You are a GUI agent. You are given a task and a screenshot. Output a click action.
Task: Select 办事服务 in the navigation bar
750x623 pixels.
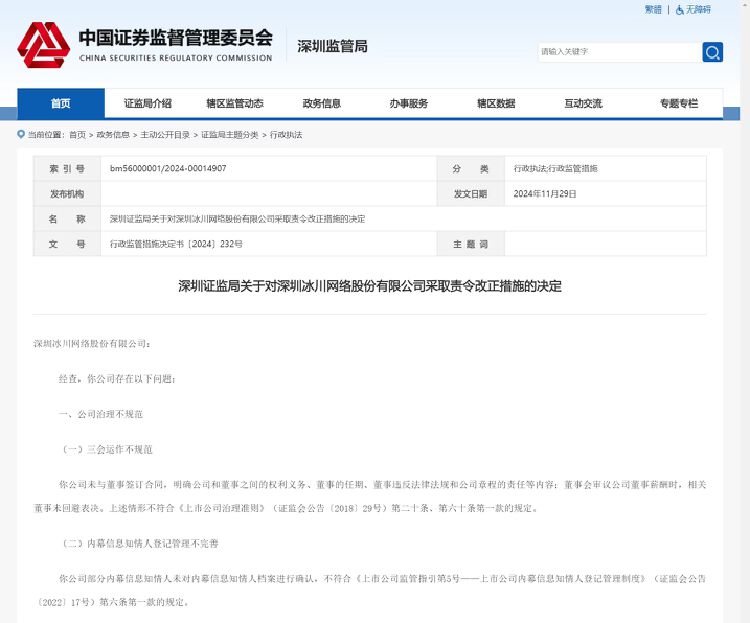click(409, 104)
